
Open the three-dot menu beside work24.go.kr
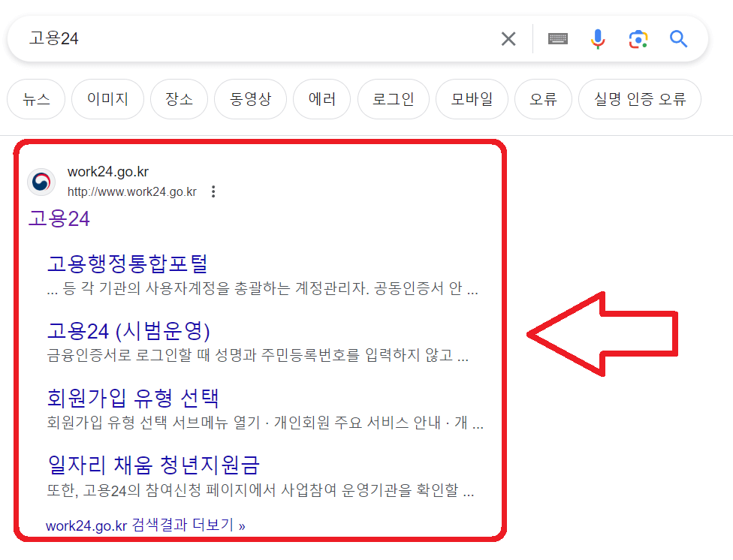tap(213, 191)
